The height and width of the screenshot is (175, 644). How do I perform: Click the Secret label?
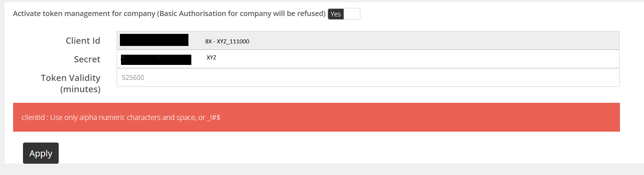pyautogui.click(x=87, y=59)
